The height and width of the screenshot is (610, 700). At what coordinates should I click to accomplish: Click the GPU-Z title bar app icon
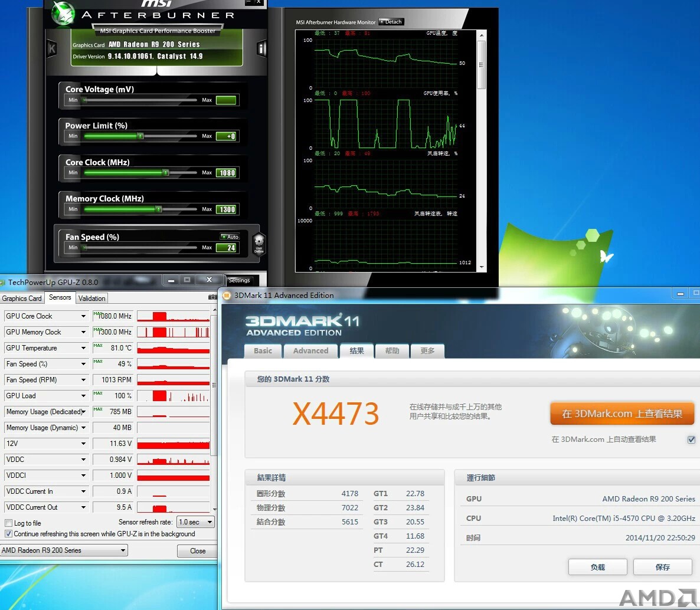[x=3, y=283]
